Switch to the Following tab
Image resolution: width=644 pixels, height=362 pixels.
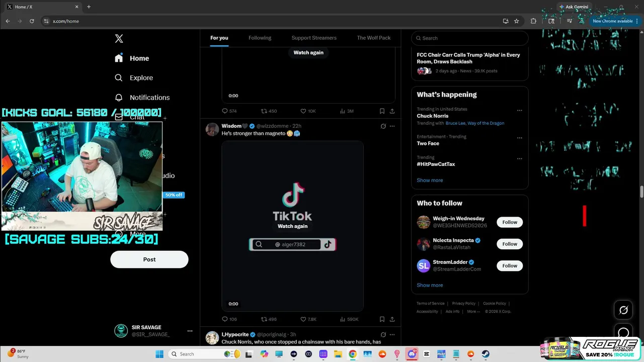click(x=260, y=38)
